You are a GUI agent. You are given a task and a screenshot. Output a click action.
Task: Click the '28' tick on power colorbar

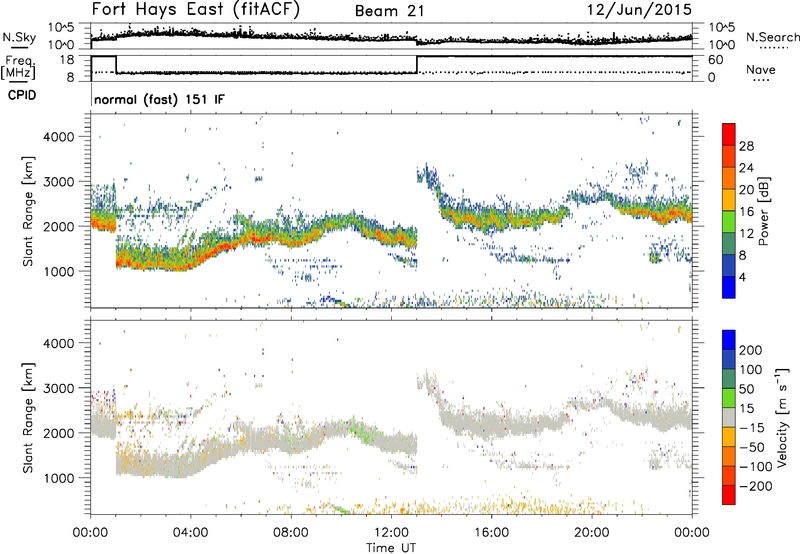pos(746,146)
